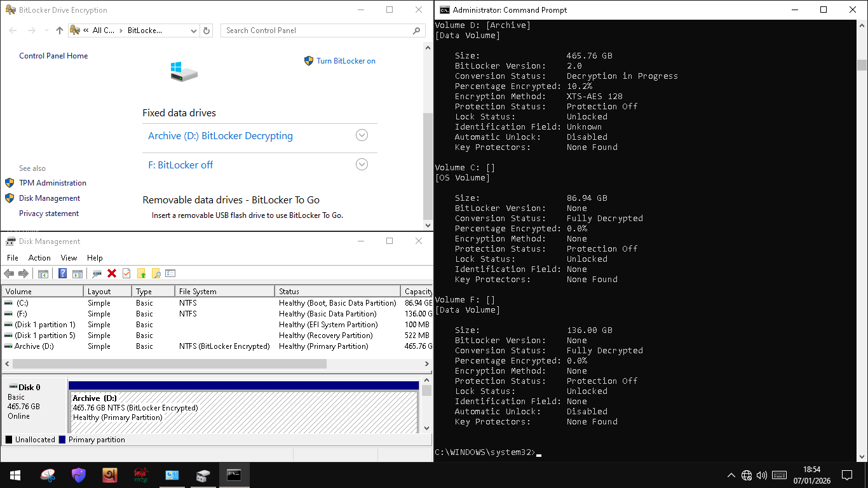Click the Refresh button beside address bar
This screenshot has height=488, width=868.
pyautogui.click(x=207, y=30)
